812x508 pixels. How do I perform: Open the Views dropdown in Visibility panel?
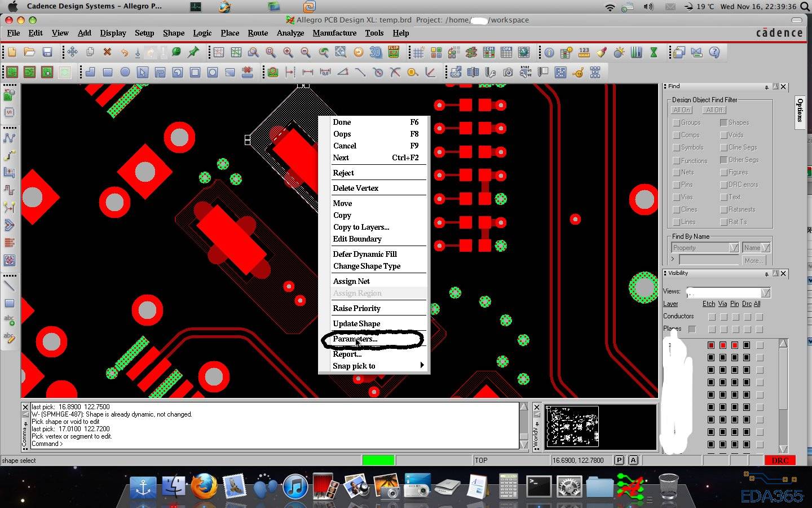coord(765,292)
